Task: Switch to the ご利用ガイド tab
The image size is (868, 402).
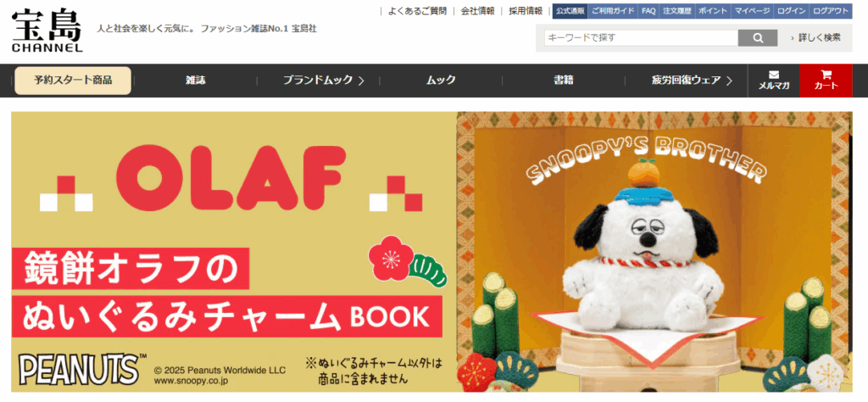Action: point(613,11)
